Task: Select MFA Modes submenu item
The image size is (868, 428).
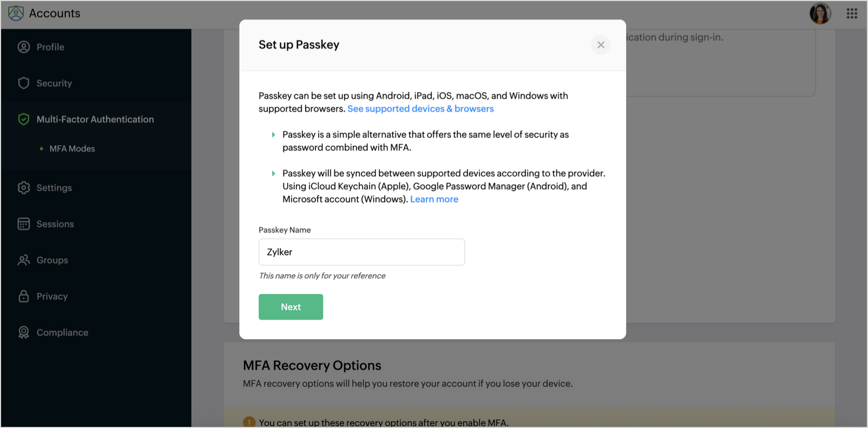Action: click(x=72, y=148)
